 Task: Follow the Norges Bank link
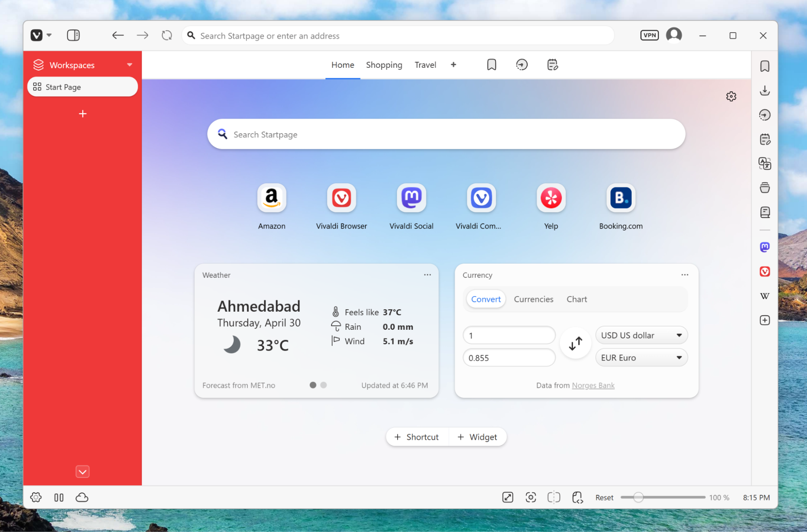pyautogui.click(x=593, y=385)
